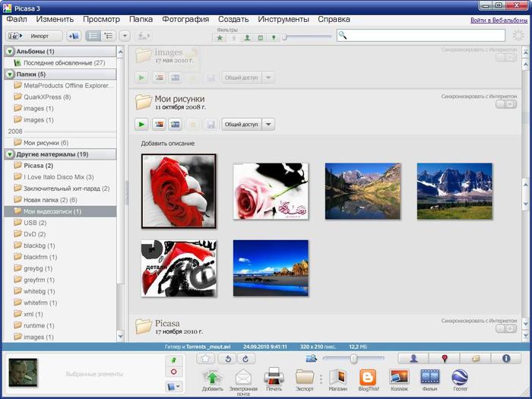
Task: Filter to show only photos with faces
Action: pos(247,38)
